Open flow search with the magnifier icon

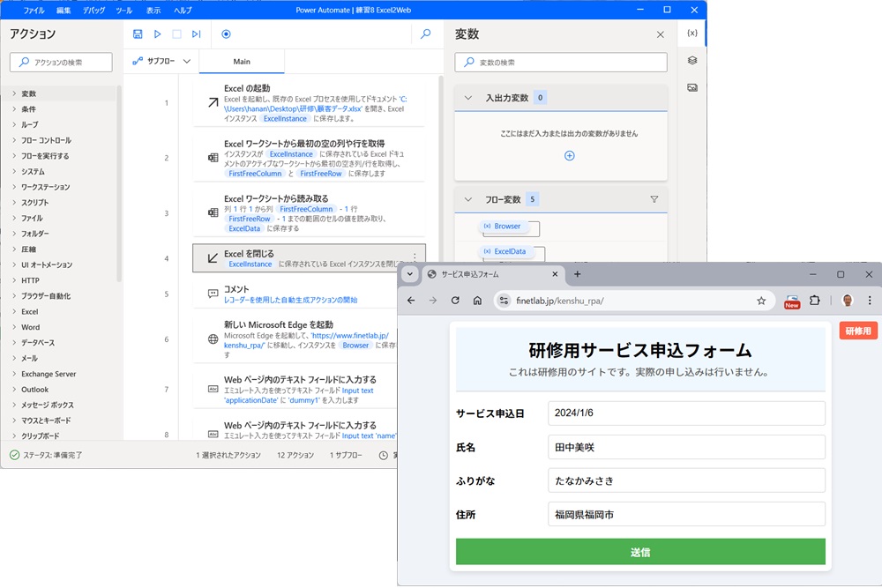pyautogui.click(x=426, y=34)
